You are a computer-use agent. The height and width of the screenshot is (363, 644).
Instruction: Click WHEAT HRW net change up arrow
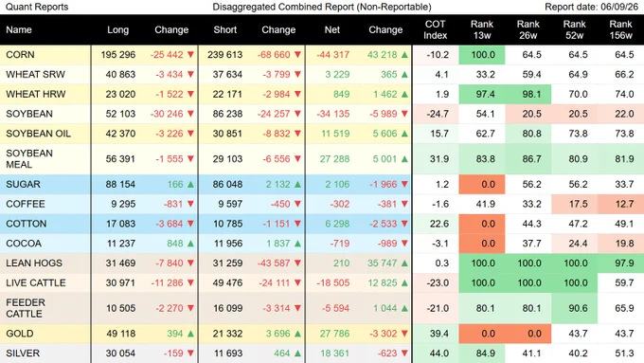pyautogui.click(x=404, y=94)
